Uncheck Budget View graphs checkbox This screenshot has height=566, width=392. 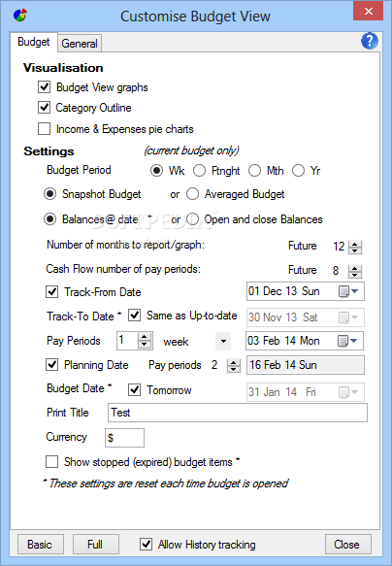[44, 87]
